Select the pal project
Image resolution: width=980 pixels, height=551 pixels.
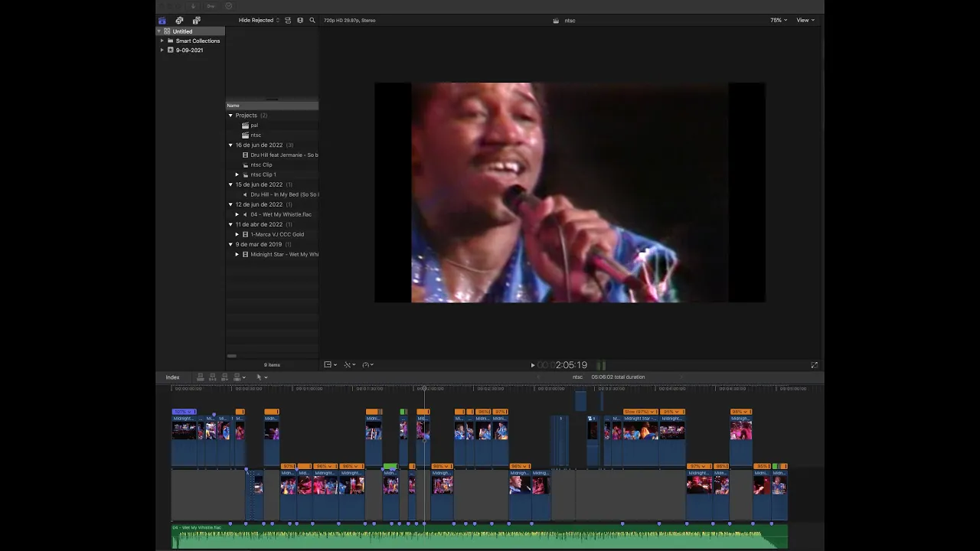[254, 126]
